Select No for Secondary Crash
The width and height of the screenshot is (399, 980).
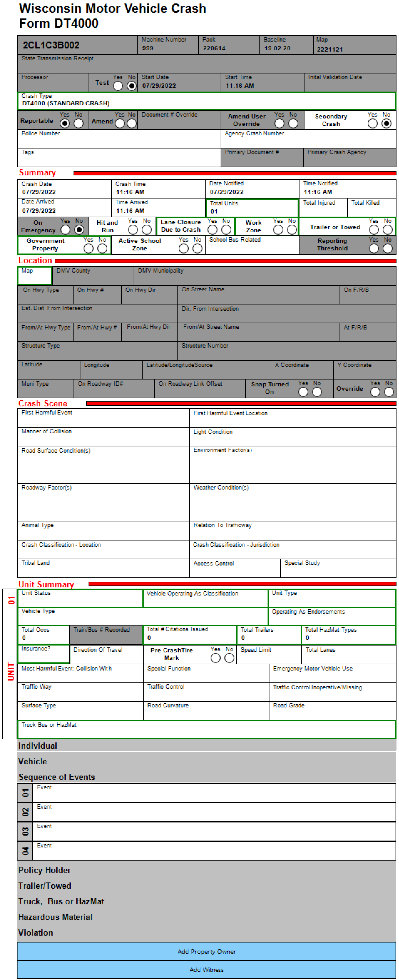pyautogui.click(x=386, y=124)
